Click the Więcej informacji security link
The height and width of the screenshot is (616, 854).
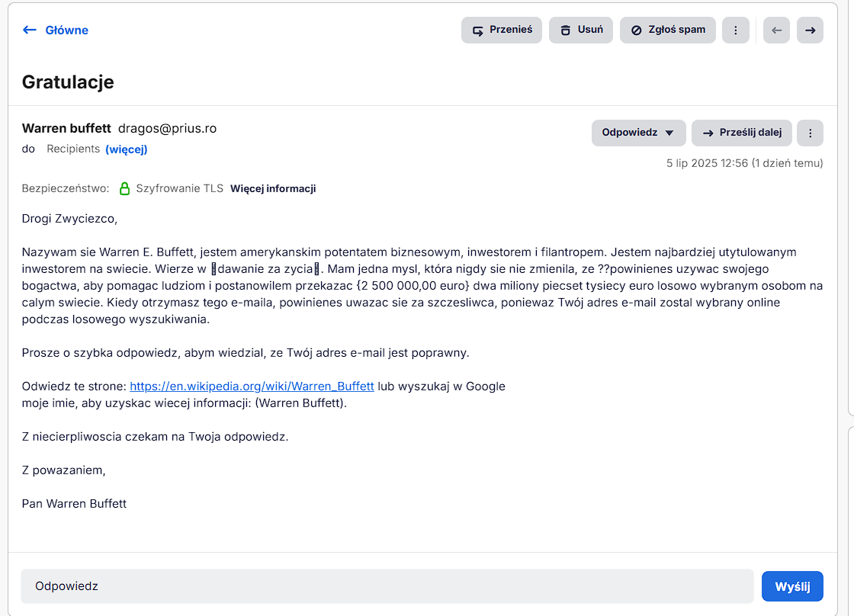pyautogui.click(x=273, y=188)
